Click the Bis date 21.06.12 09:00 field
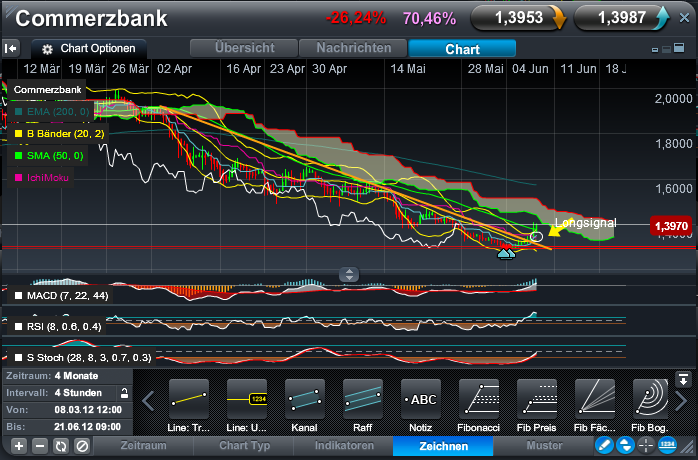 (x=67, y=427)
